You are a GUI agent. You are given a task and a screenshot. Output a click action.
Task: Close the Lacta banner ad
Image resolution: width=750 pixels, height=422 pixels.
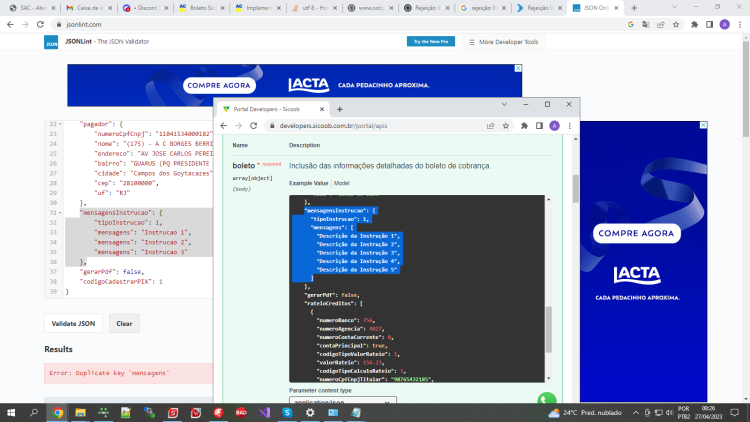[518, 68]
